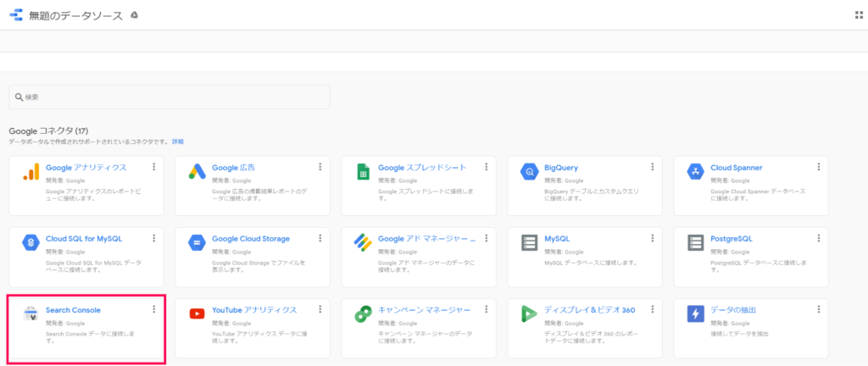
Task: Click the Cloud SQL for MySQL icon
Action: pyautogui.click(x=31, y=242)
